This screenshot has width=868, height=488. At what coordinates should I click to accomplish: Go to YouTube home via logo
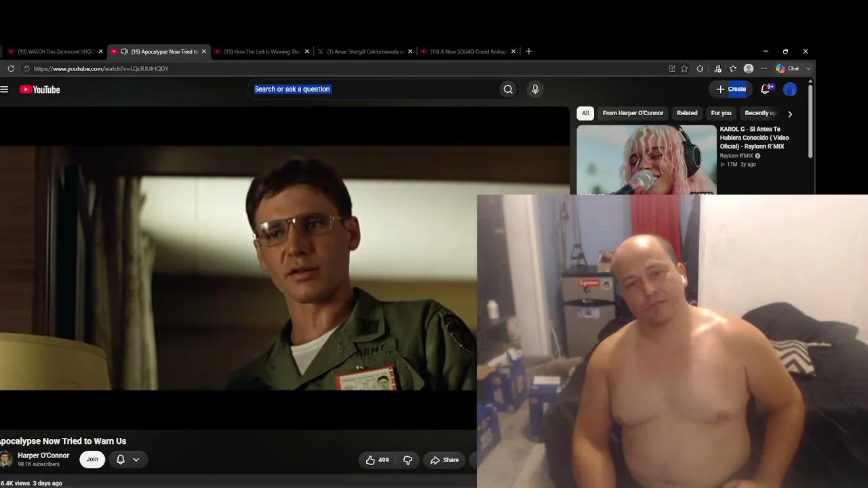pos(39,89)
